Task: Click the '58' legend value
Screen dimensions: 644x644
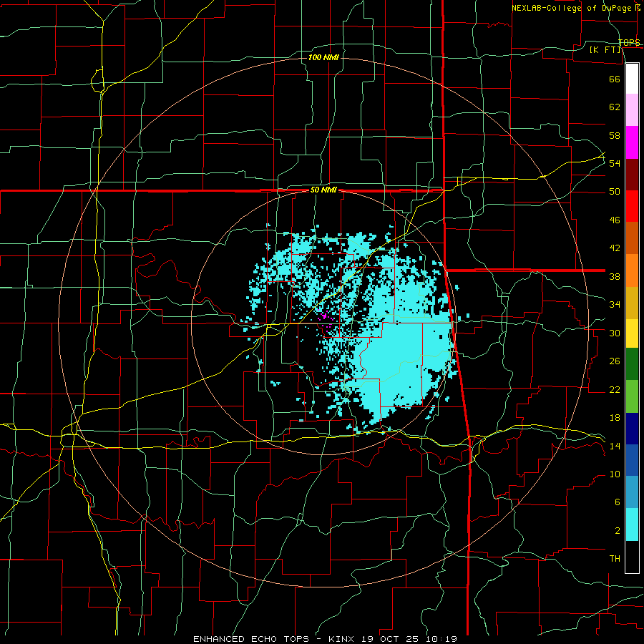Action: pyautogui.click(x=615, y=135)
